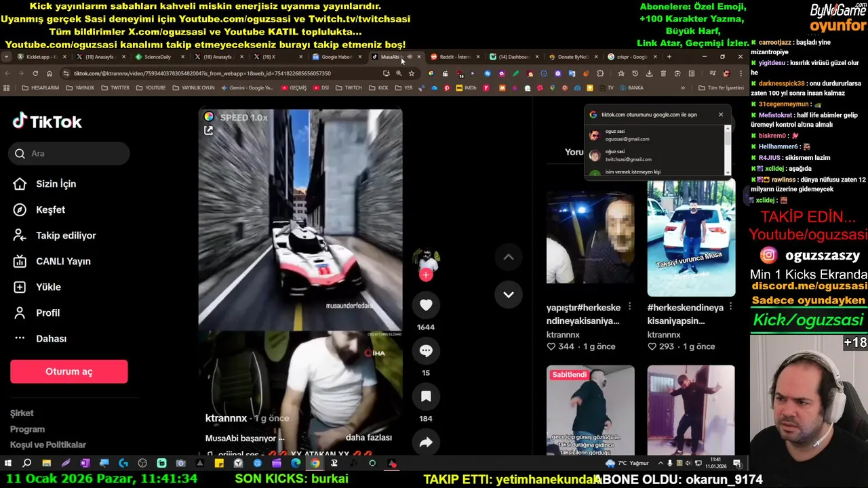
Task: Open comments via speech bubble icon
Action: (426, 350)
